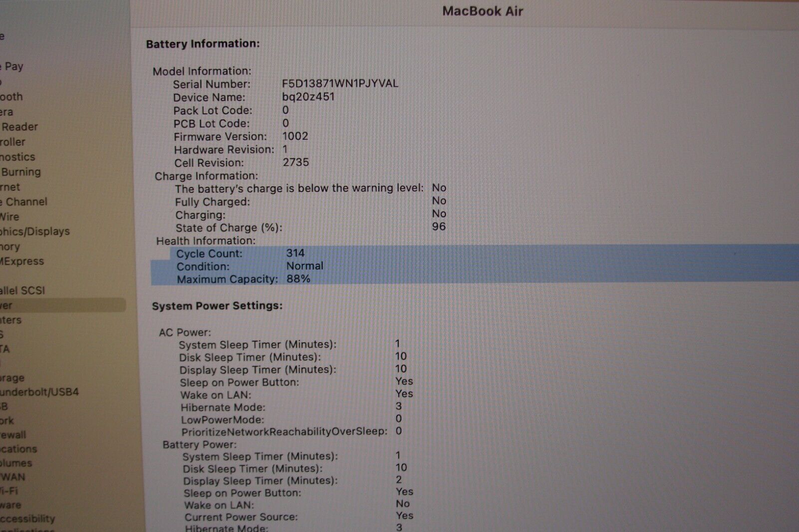Select the highlighted Power sidebar item

60,305
